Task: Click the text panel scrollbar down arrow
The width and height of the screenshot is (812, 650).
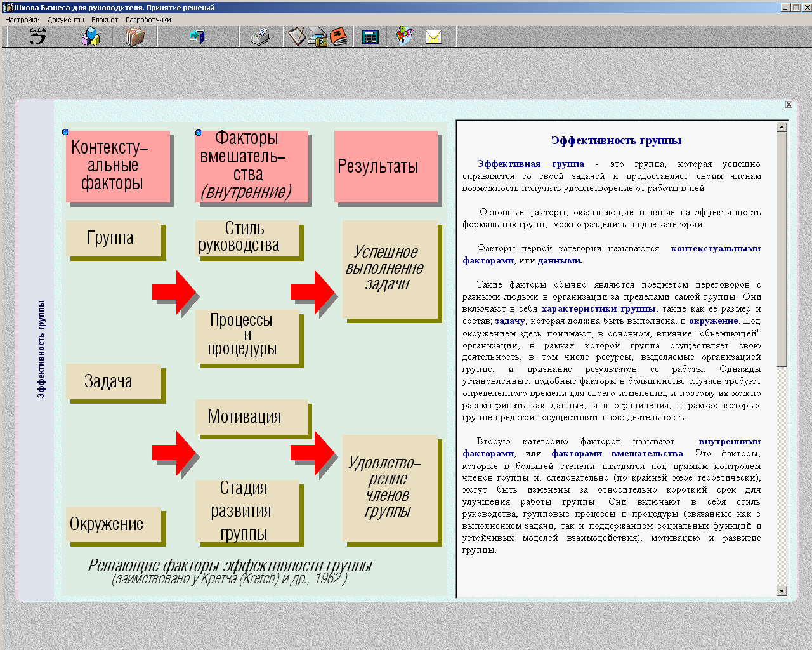Action: (x=782, y=591)
